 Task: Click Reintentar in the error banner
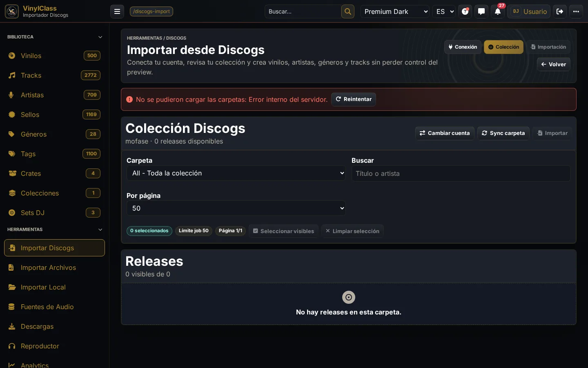pyautogui.click(x=354, y=99)
